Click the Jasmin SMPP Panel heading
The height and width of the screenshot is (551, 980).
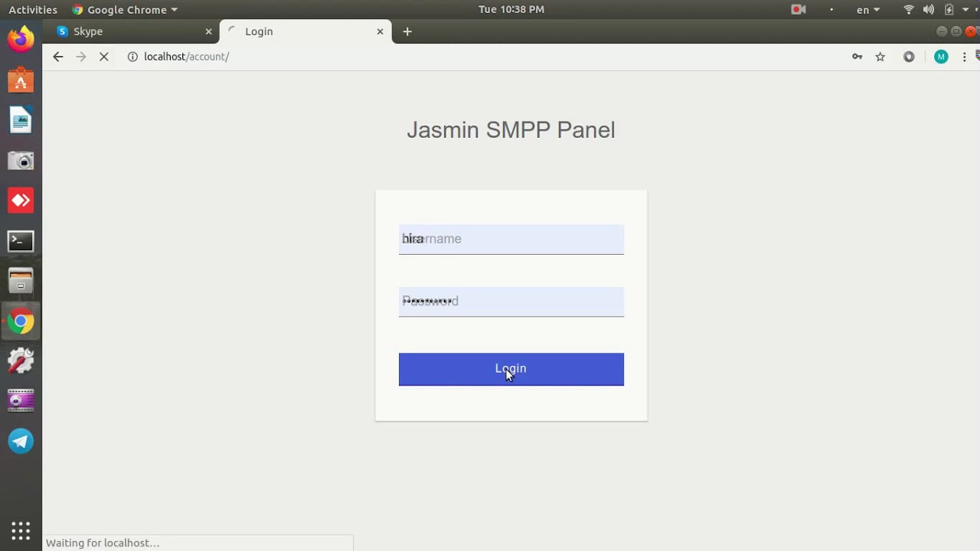tap(511, 130)
